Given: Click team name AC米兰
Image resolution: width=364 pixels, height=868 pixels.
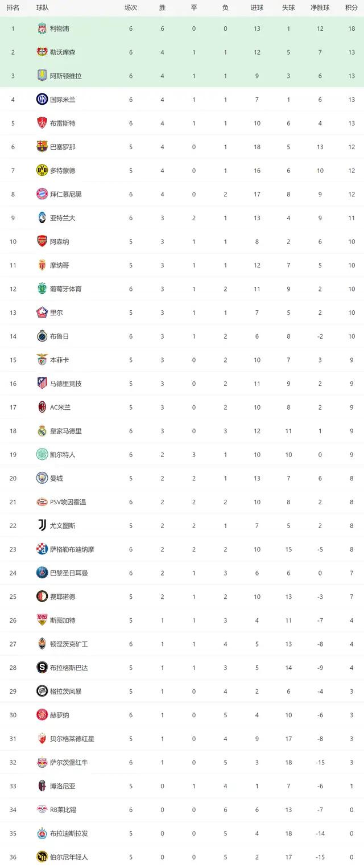Looking at the screenshot, I should tap(60, 407).
